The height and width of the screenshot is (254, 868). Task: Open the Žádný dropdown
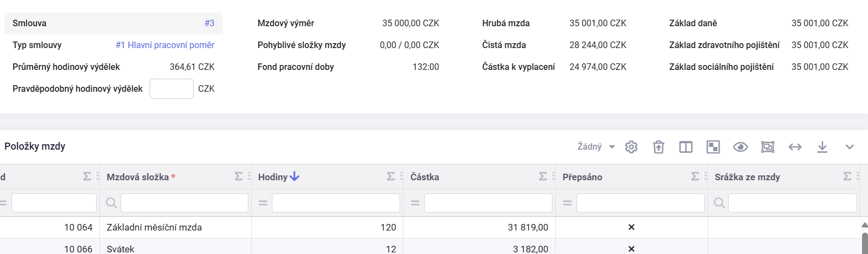(596, 147)
